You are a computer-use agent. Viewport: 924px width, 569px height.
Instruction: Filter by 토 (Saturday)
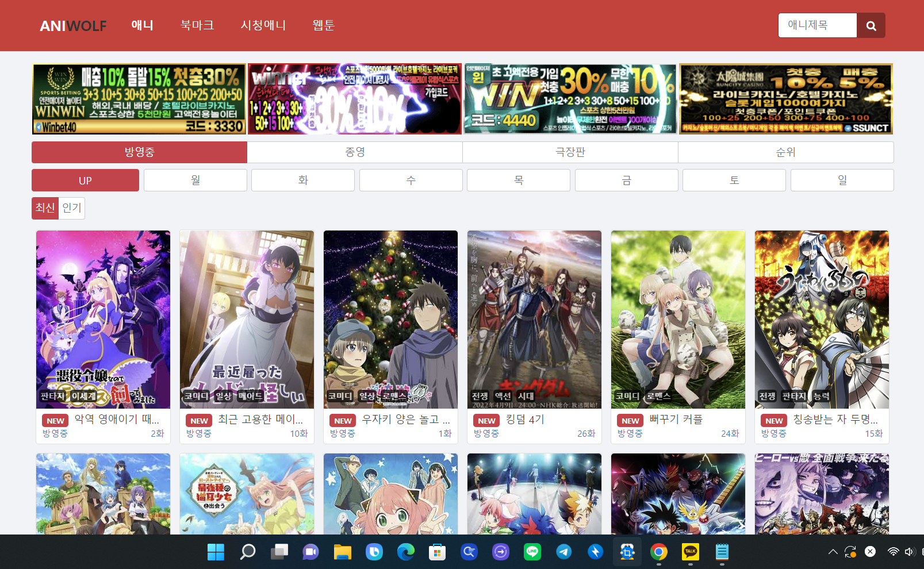click(x=734, y=180)
